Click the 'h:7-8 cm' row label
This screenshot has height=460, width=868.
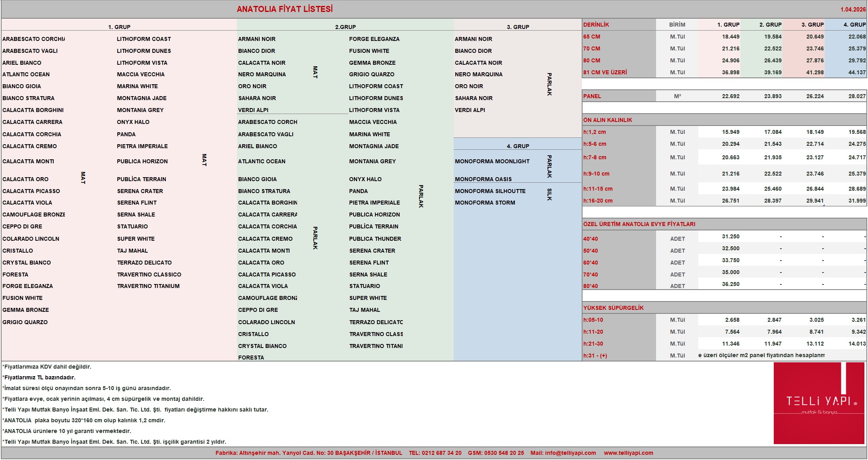point(595,157)
